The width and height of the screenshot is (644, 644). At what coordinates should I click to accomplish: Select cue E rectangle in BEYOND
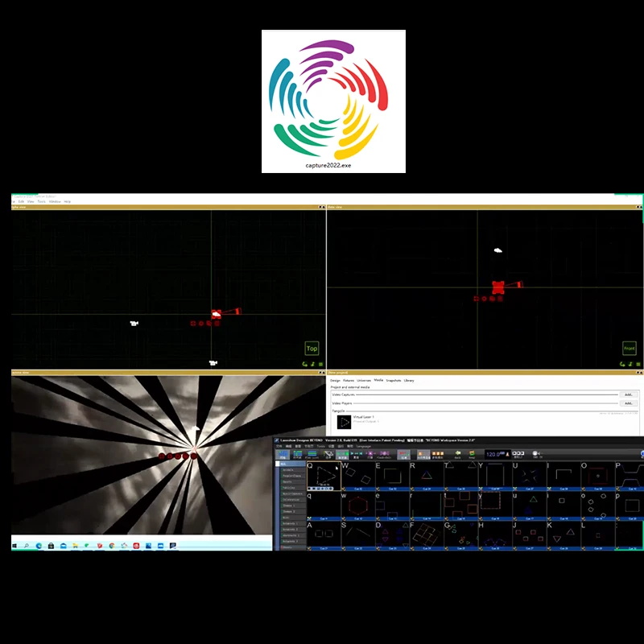click(392, 475)
